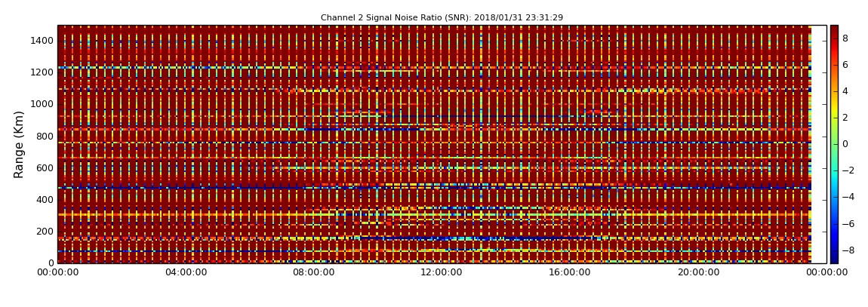
Task: Click the dark red top of the colorbar
Action: tap(834, 29)
